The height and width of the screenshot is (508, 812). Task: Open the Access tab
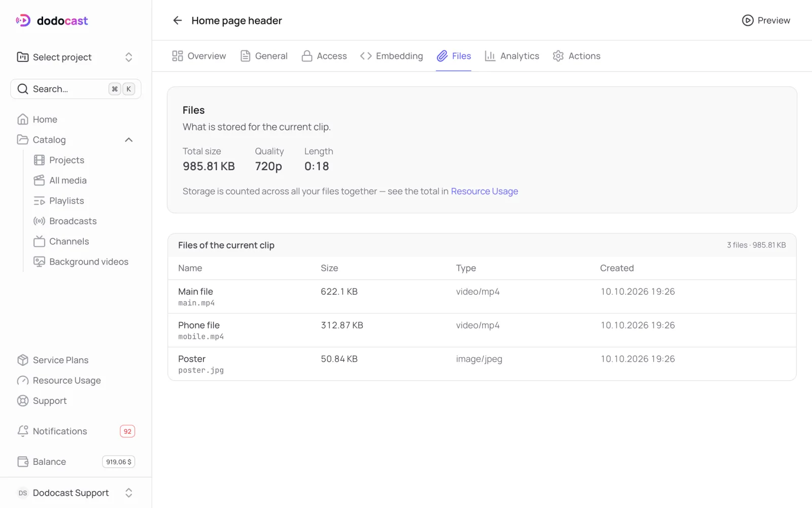(x=324, y=56)
